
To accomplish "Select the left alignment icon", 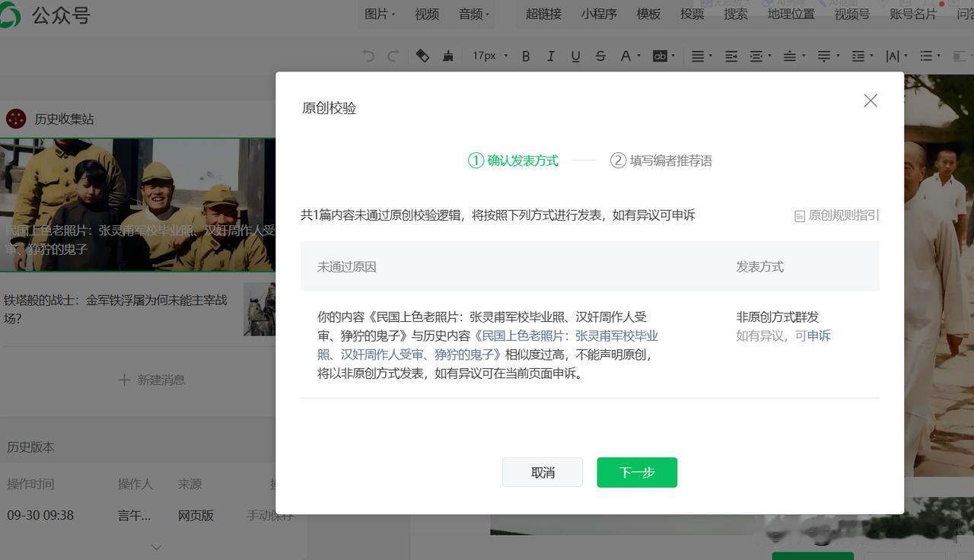I will pyautogui.click(x=696, y=56).
